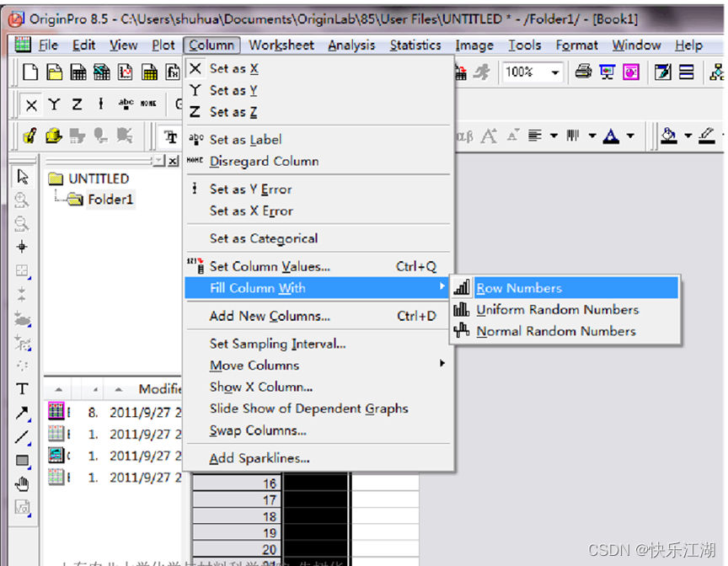728x566 pixels.
Task: Select Swap Columns entry
Action: tap(316, 430)
